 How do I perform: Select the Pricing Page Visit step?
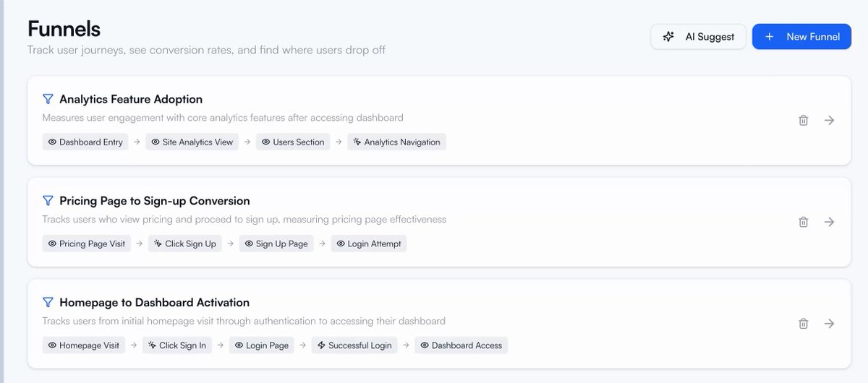87,244
